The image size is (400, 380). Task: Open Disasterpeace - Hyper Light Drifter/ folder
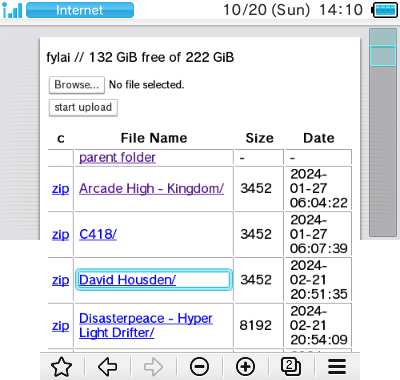point(146,325)
